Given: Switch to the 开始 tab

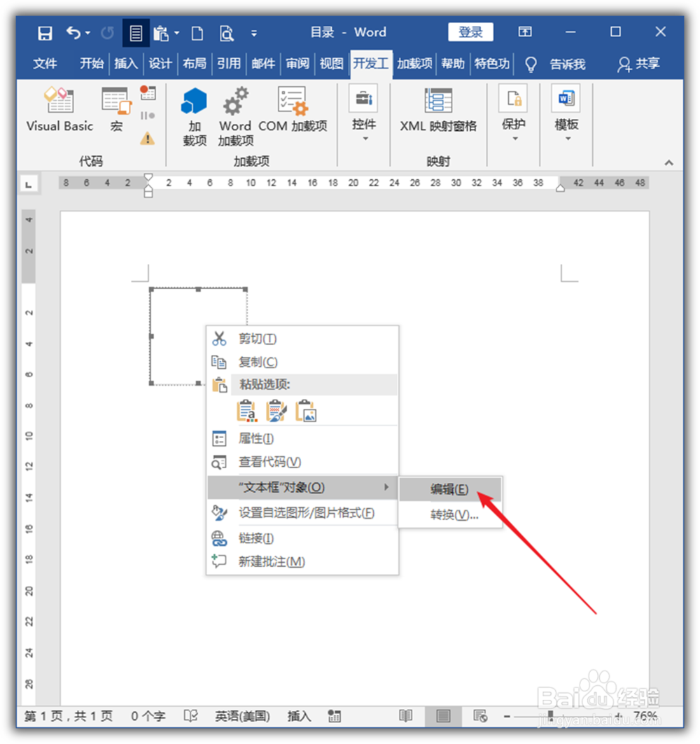Looking at the screenshot, I should tap(92, 63).
